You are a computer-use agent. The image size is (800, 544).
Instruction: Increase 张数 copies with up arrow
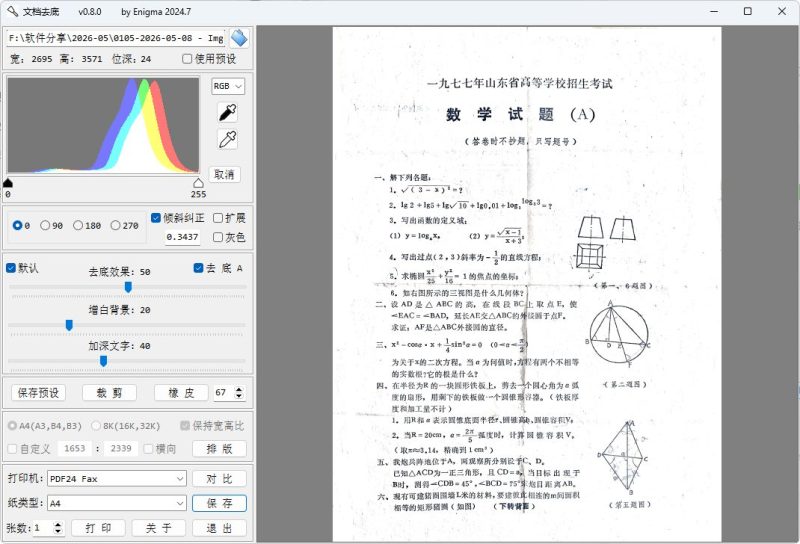coord(58,525)
